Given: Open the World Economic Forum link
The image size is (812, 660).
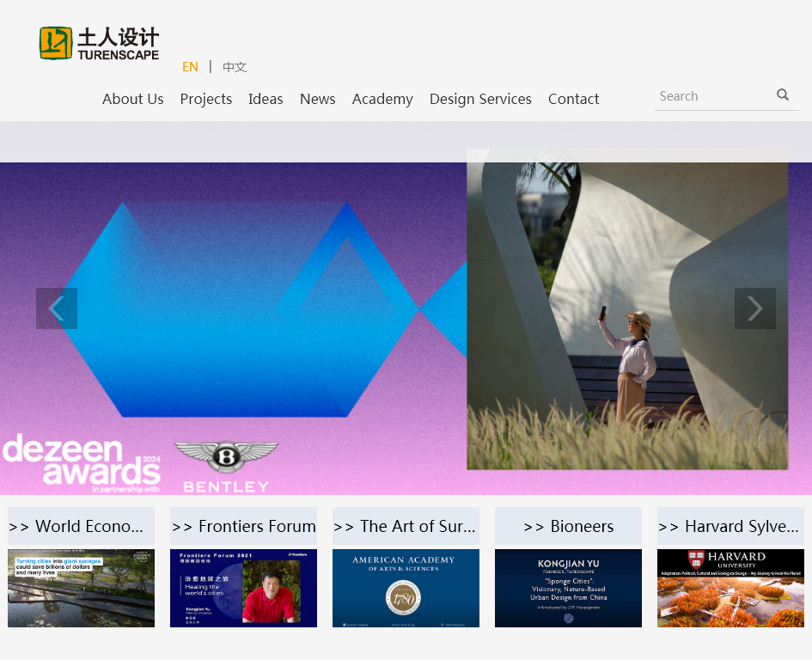Looking at the screenshot, I should 81,526.
